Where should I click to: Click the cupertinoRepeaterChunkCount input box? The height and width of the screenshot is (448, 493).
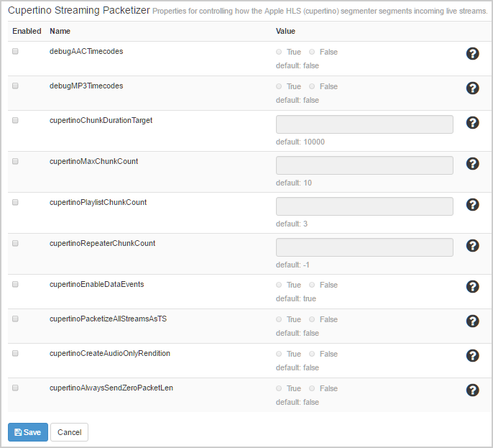click(364, 247)
